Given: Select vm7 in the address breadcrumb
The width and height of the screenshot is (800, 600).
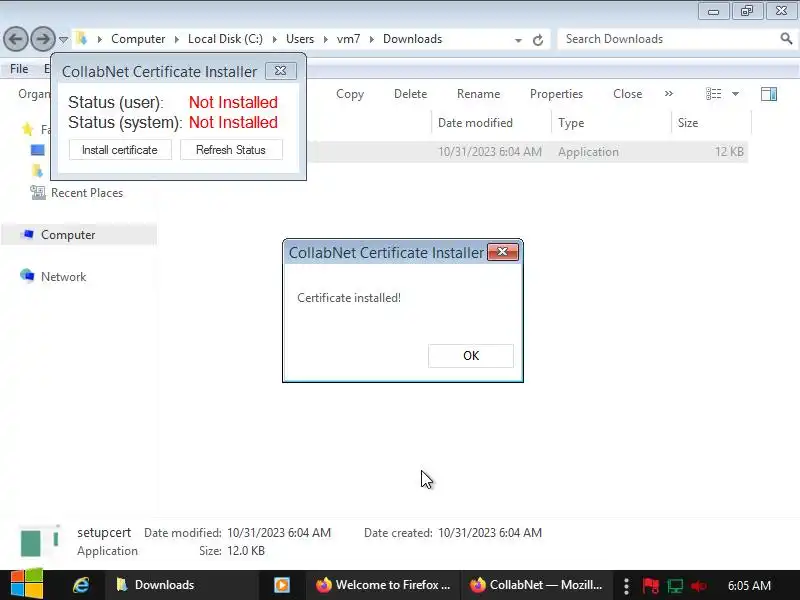Looking at the screenshot, I should (x=348, y=39).
